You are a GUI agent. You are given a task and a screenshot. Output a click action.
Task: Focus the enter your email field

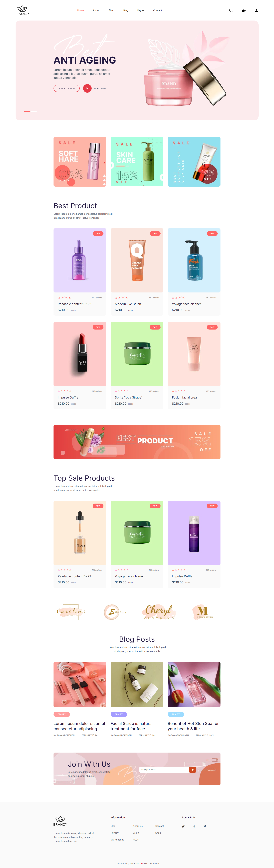tap(164, 770)
